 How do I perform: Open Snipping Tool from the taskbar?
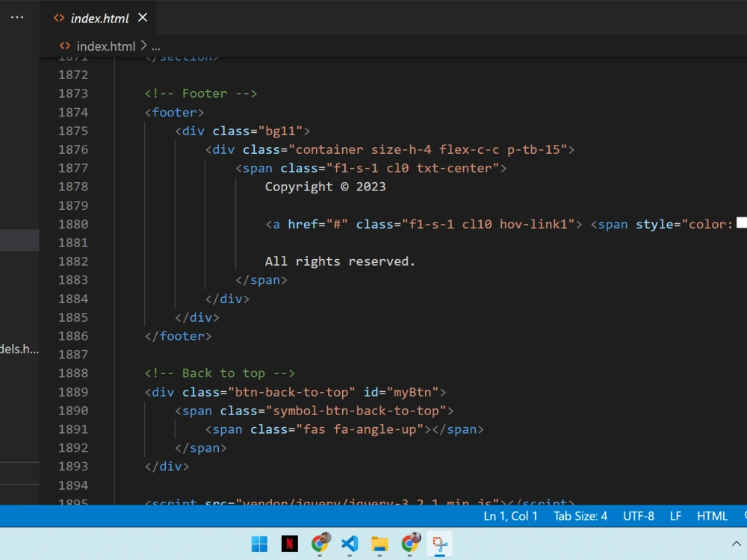(x=440, y=544)
